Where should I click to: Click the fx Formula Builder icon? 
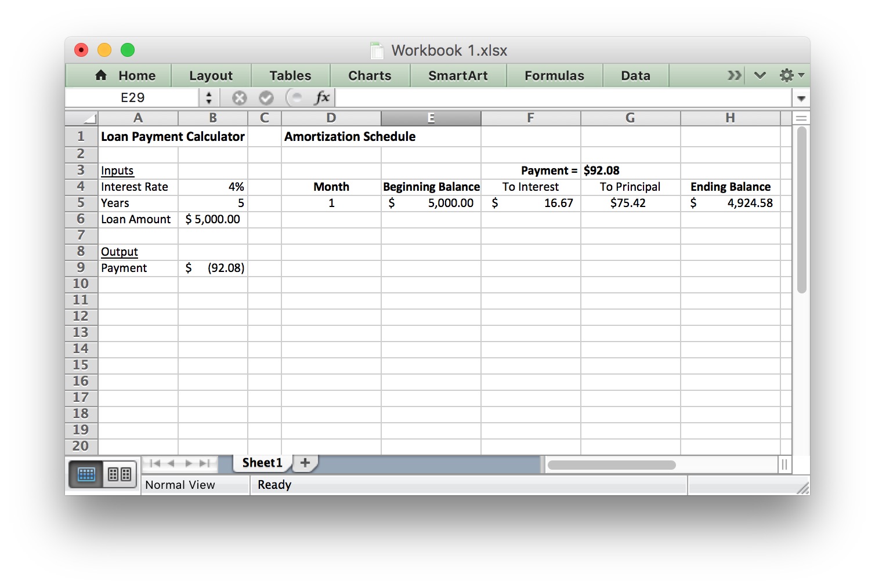tap(321, 98)
